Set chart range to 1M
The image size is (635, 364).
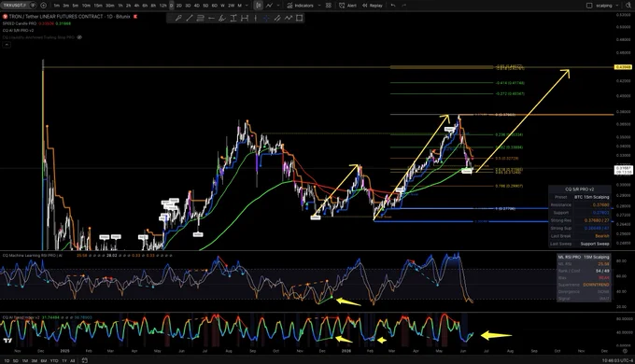24,360
